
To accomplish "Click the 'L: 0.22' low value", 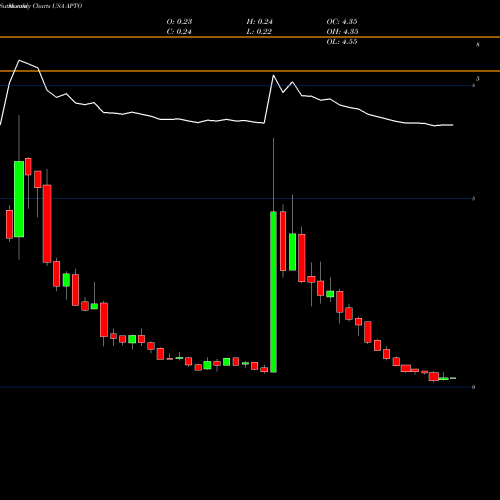I will 259,32.
